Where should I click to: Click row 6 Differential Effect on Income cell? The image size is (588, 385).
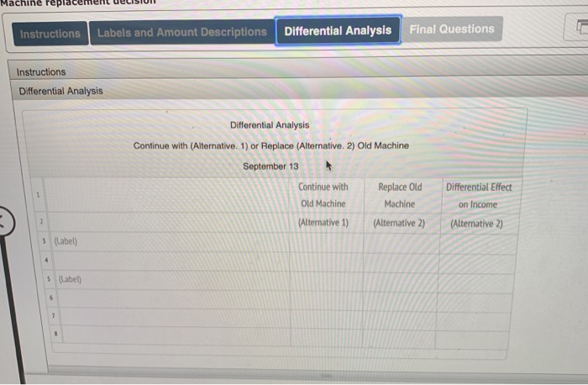[x=475, y=303]
